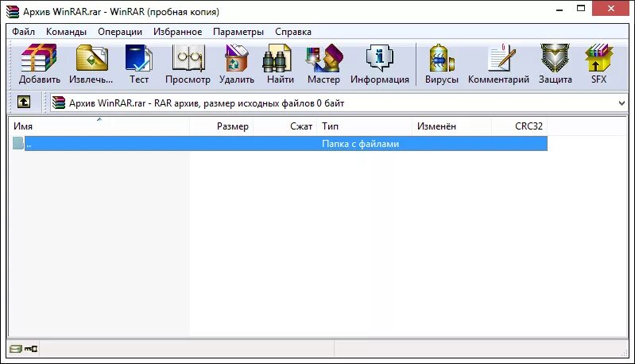This screenshot has height=364, width=635.
Task: Open the Параметры menu
Action: coord(238,32)
